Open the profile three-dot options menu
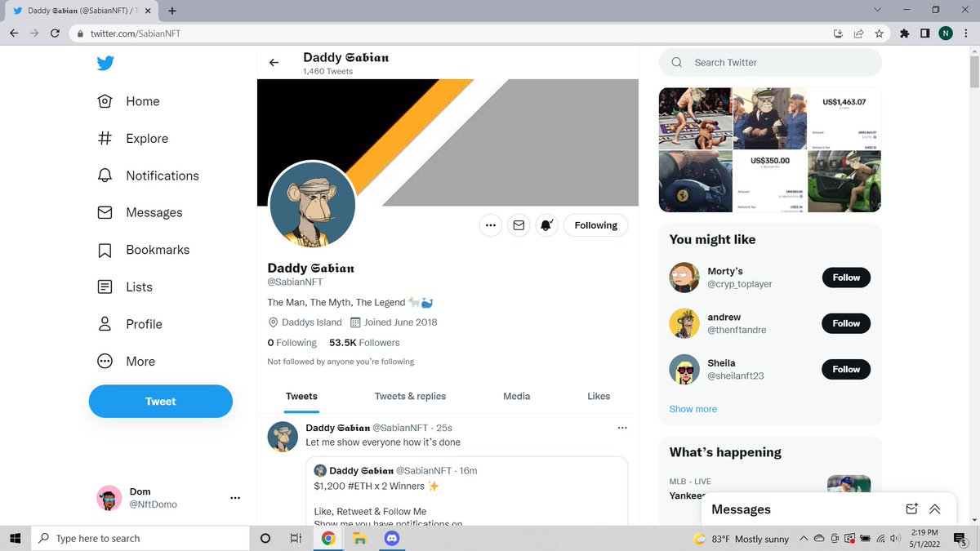980x551 pixels. pyautogui.click(x=490, y=225)
